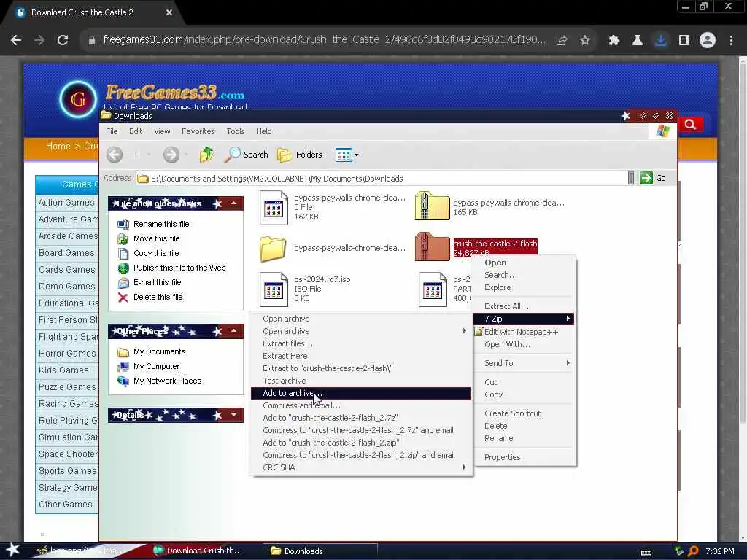Image resolution: width=747 pixels, height=560 pixels.
Task: Choose Compress and email... option
Action: 360,405
